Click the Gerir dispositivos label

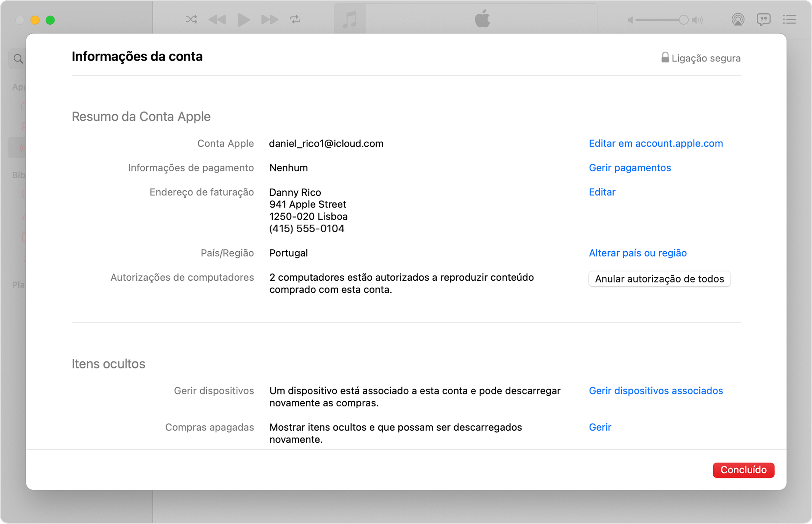tap(214, 391)
